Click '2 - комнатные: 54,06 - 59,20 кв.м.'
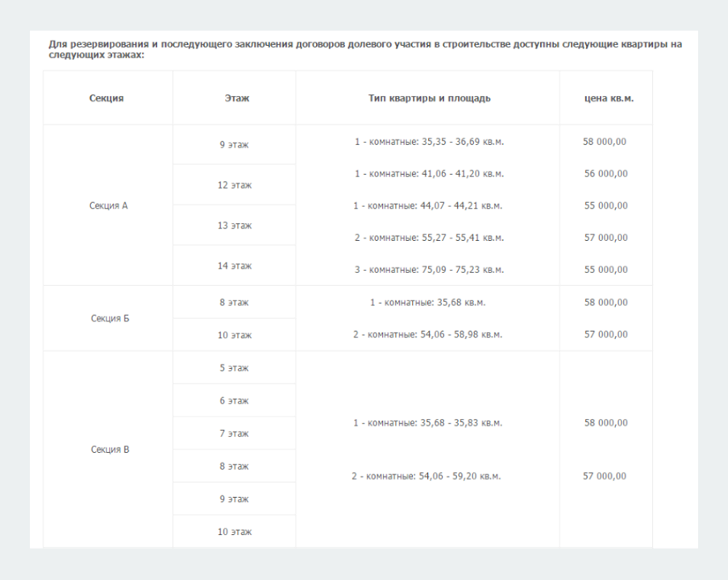728x580 pixels. tap(426, 476)
